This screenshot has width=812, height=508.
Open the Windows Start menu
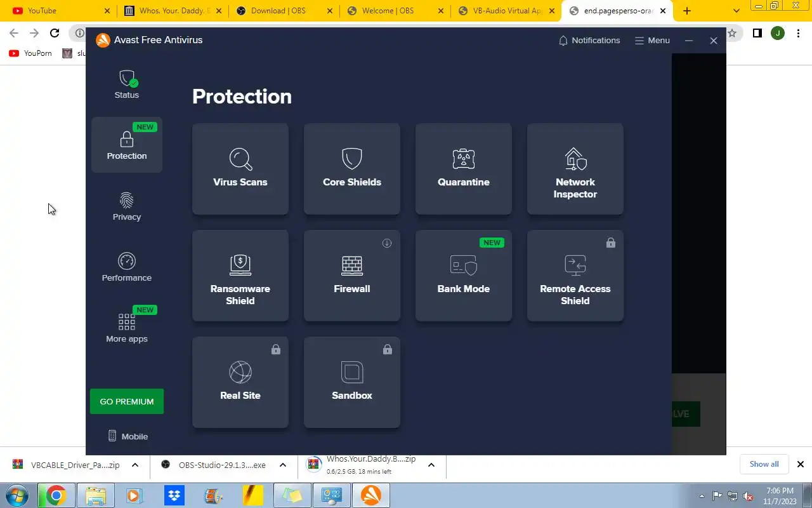click(16, 495)
